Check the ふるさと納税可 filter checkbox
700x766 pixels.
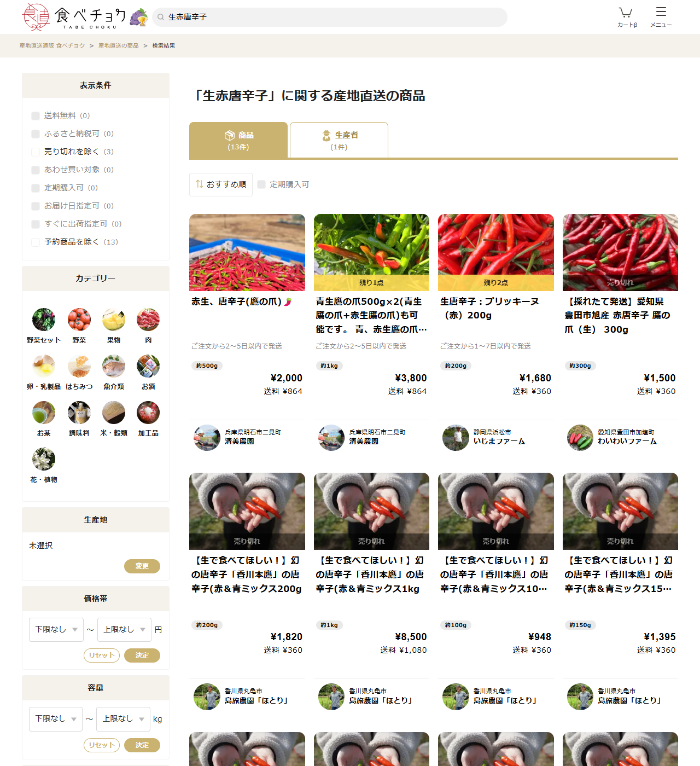[36, 134]
